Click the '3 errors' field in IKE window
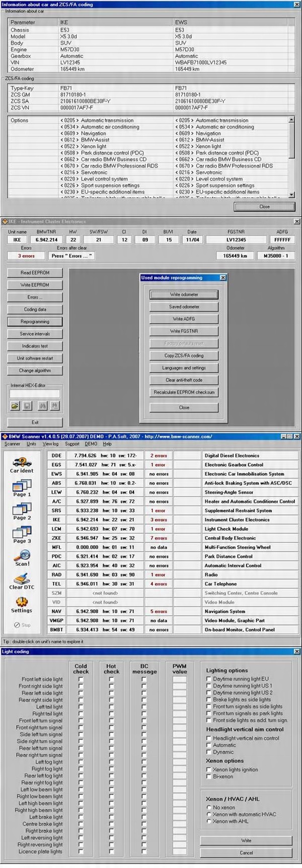 point(26,256)
